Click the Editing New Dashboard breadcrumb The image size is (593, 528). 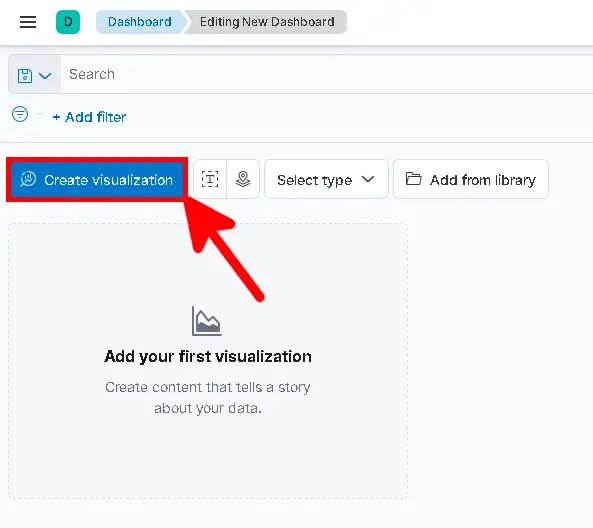[x=267, y=22]
